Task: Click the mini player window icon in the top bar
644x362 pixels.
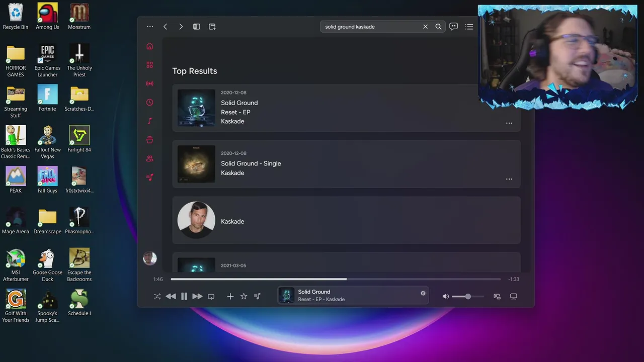Action: coord(212,27)
